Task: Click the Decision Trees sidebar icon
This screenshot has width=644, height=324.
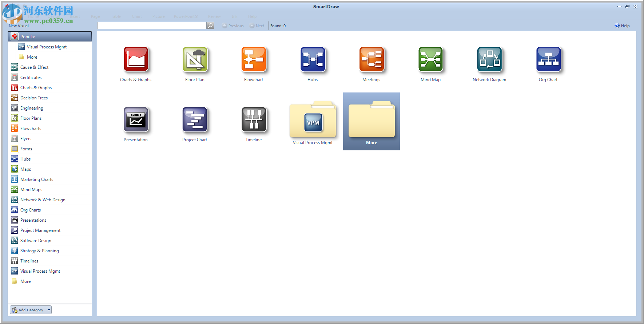Action: [15, 98]
